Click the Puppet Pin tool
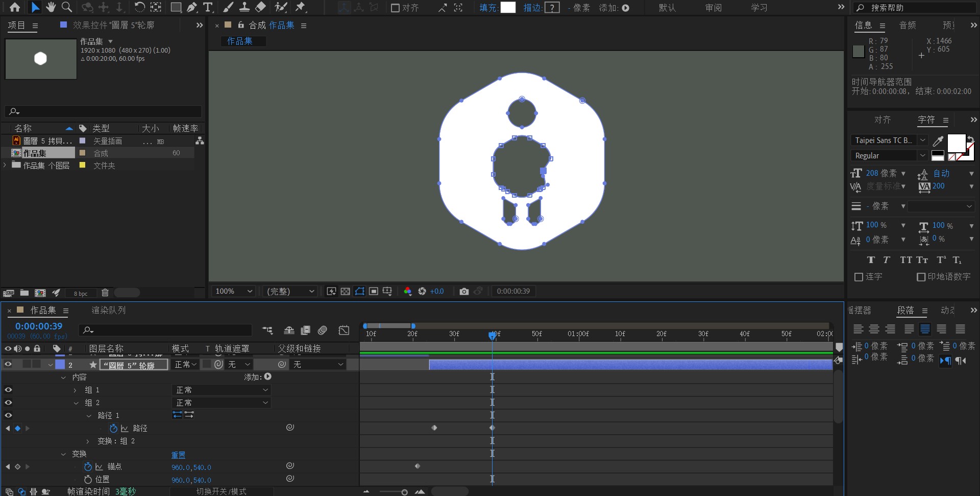This screenshot has width=980, height=496. point(301,7)
